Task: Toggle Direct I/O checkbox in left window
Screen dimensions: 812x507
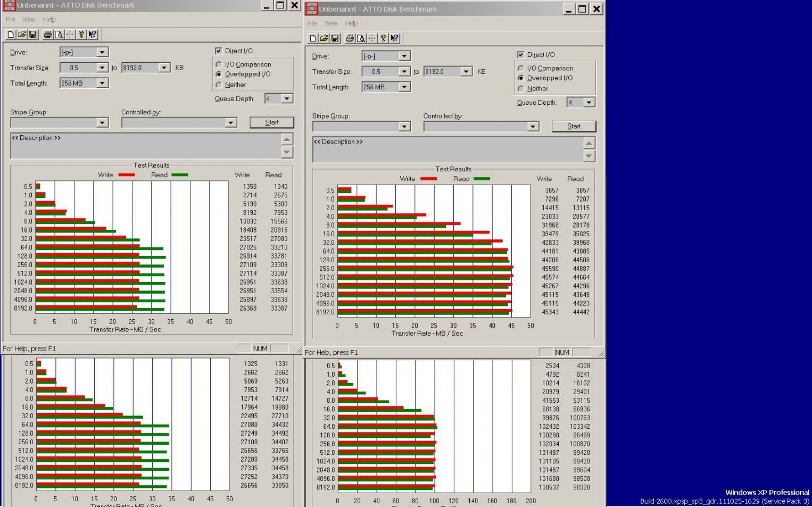Action: coord(218,51)
